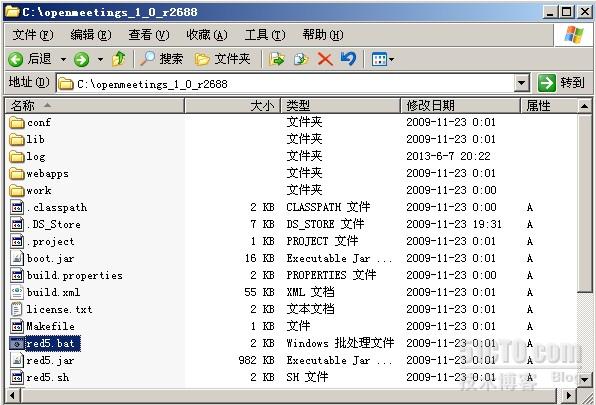This screenshot has height=405, width=596.
Task: Open the Tools (工具) menu
Action: click(x=265, y=35)
